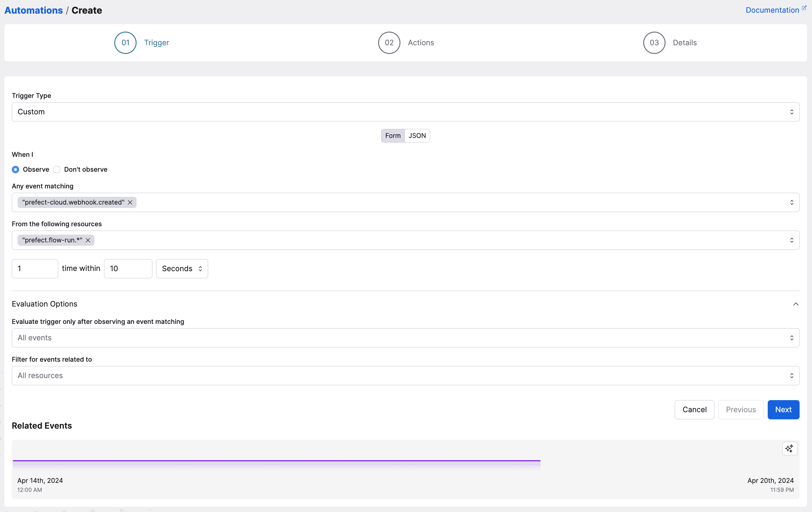The width and height of the screenshot is (812, 512).
Task: Click the Next button
Action: (783, 409)
